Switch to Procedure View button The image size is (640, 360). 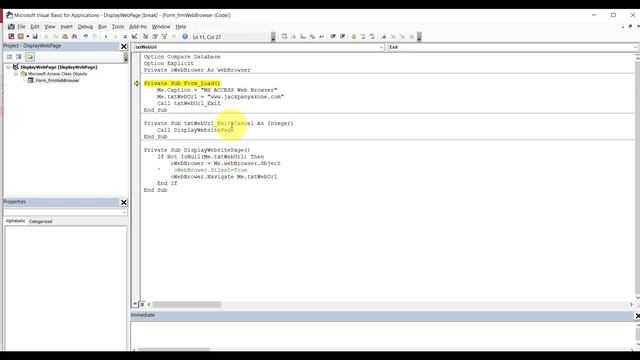coord(135,304)
